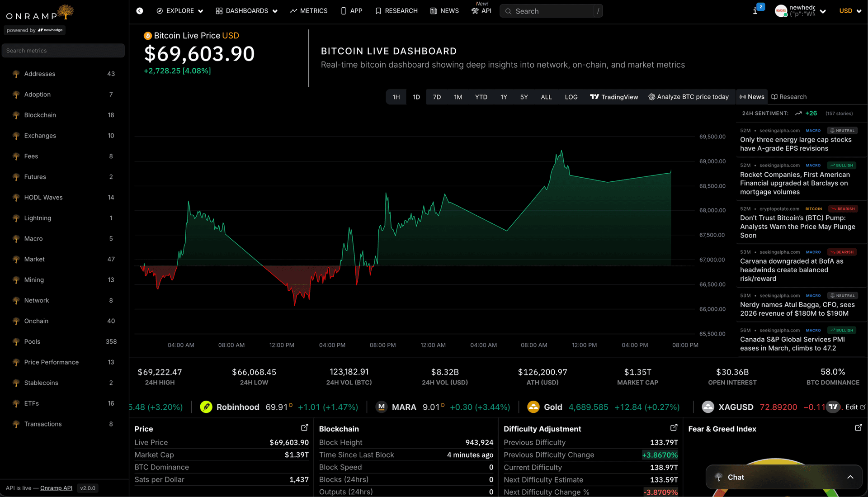Open the newhedge account dropdown

(823, 11)
